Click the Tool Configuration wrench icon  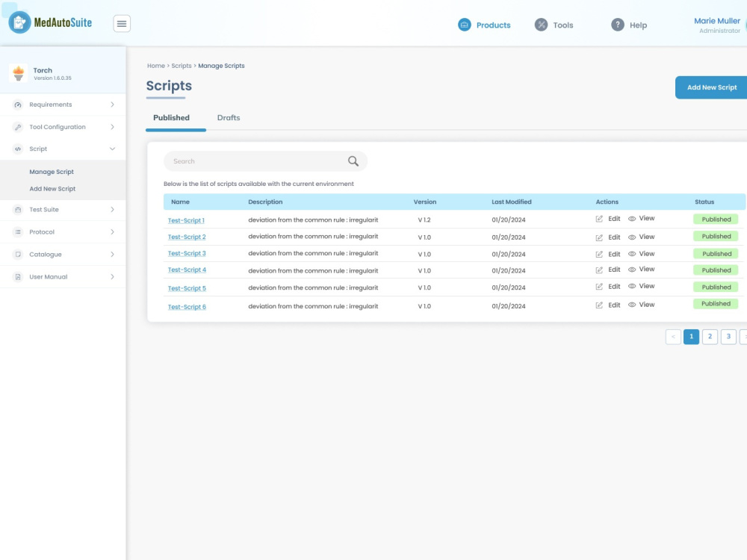click(18, 127)
